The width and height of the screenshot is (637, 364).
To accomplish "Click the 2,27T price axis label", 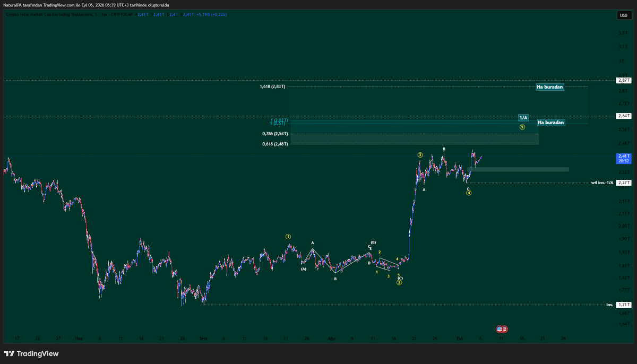I will (623, 183).
